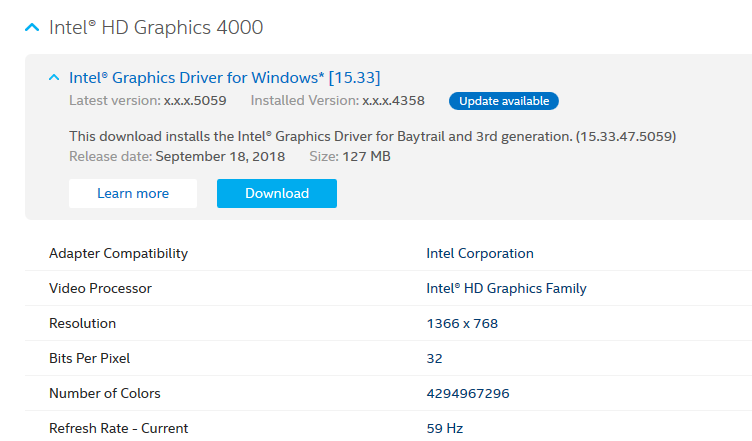Click the 4294967296 number of colors value
Image resolution: width=752 pixels, height=441 pixels.
(x=468, y=394)
